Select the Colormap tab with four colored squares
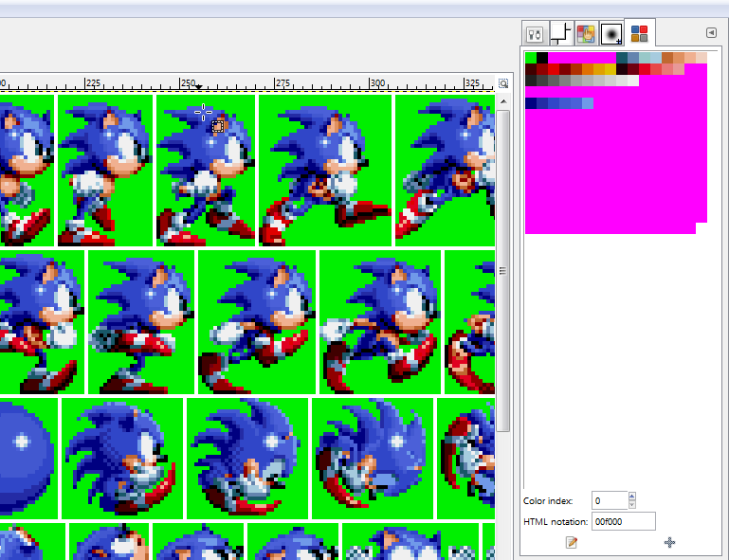This screenshot has width=729, height=560. pyautogui.click(x=639, y=33)
